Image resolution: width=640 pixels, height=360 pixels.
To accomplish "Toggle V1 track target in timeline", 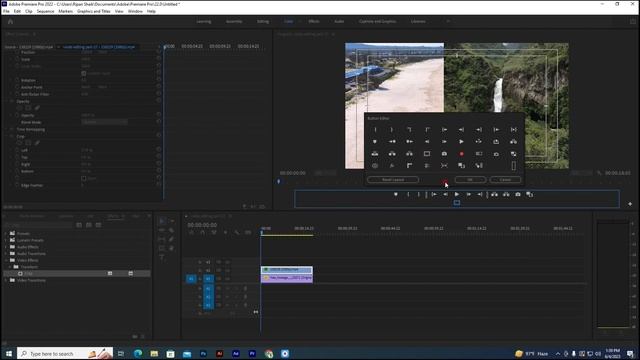I will (208, 279).
